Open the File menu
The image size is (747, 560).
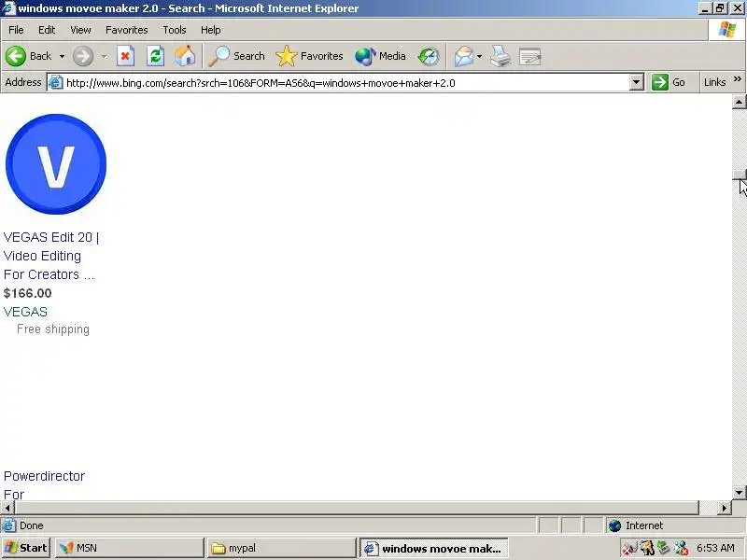coord(16,30)
